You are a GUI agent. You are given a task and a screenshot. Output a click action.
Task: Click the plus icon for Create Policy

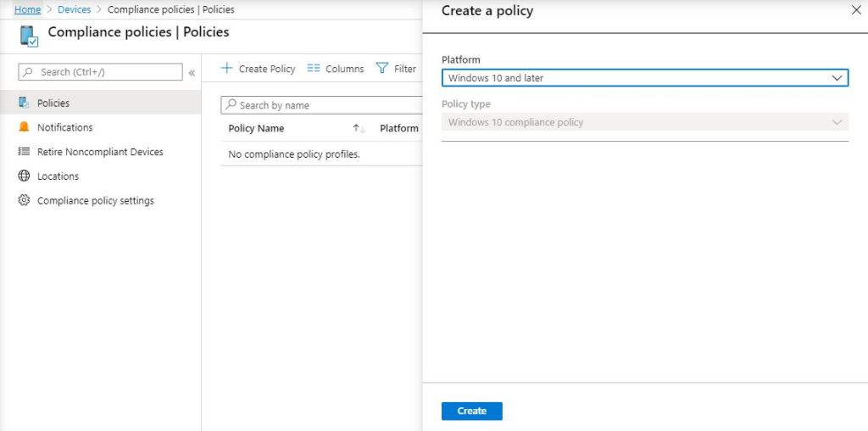click(226, 69)
